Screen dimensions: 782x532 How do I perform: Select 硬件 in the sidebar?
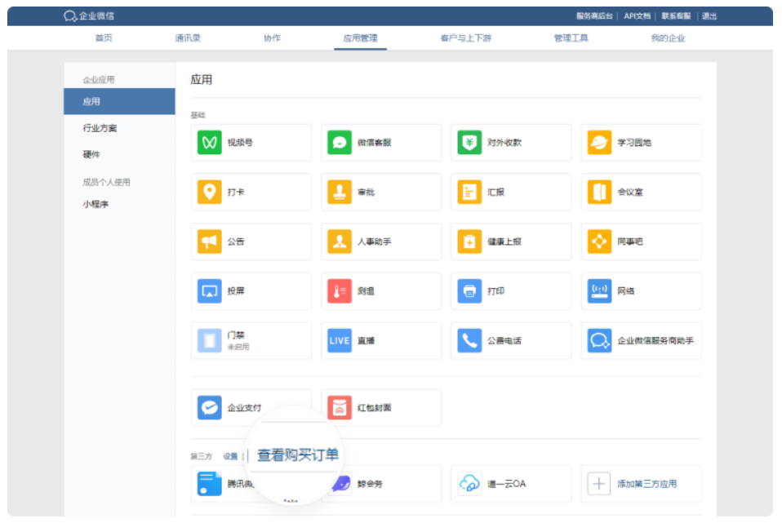tap(91, 154)
